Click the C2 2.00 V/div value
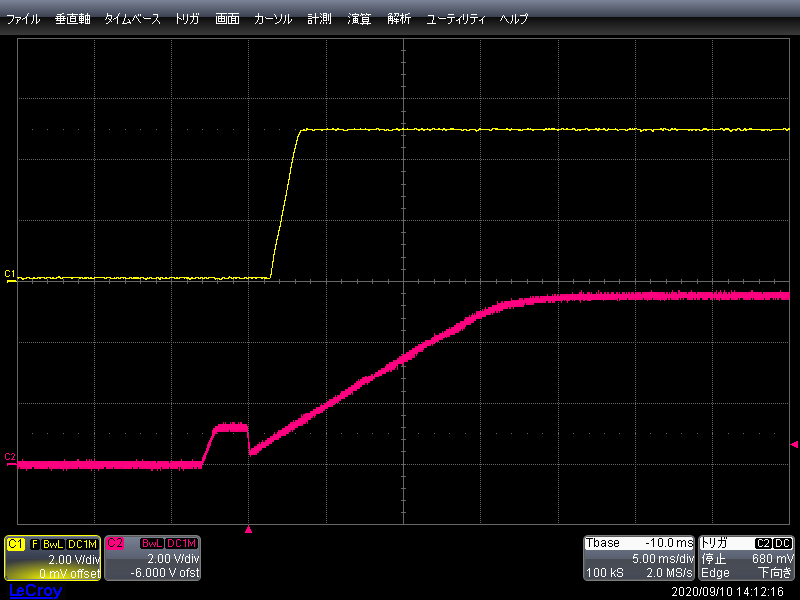 (173, 559)
